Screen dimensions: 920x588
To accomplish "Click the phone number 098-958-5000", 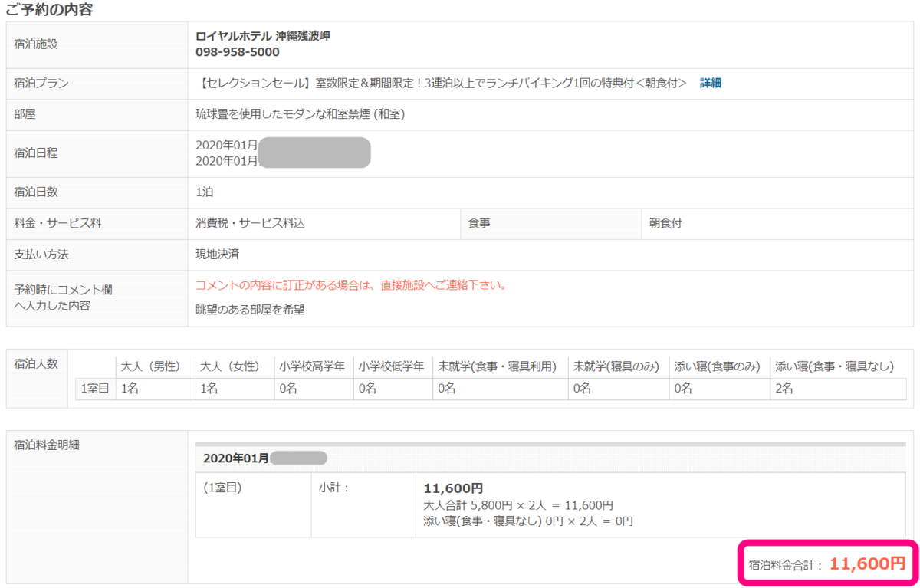I will click(x=238, y=52).
